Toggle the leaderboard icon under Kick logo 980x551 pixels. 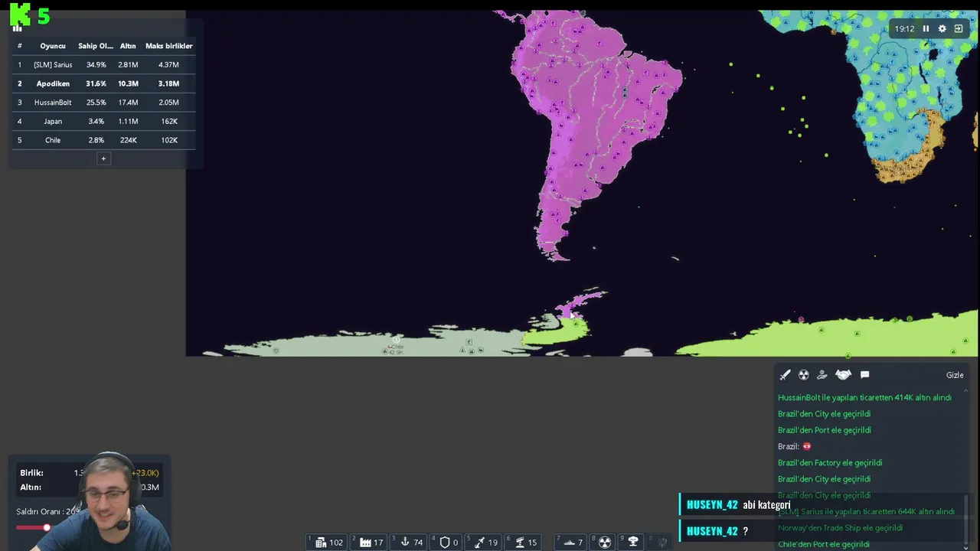click(x=17, y=28)
